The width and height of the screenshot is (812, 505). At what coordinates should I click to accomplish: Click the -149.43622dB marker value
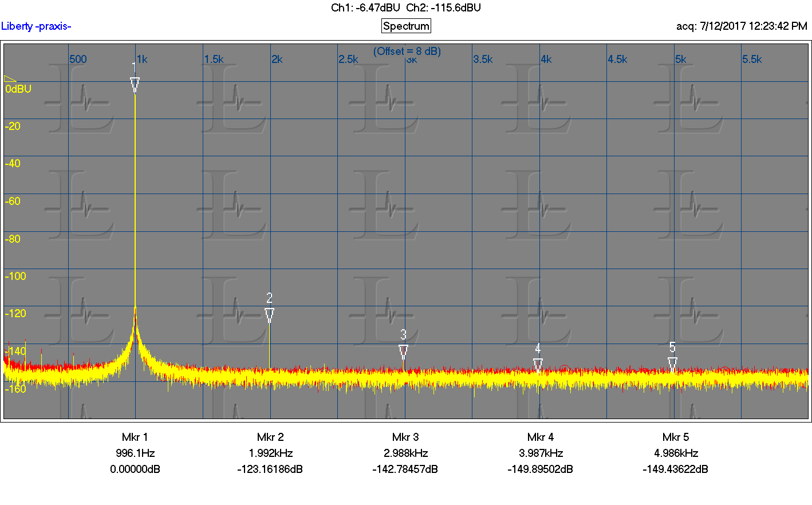pyautogui.click(x=676, y=469)
